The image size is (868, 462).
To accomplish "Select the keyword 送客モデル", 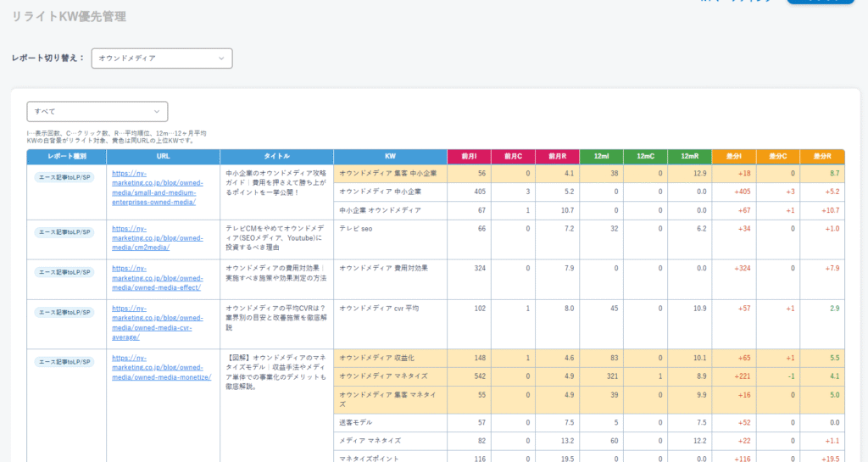I will click(x=356, y=423).
